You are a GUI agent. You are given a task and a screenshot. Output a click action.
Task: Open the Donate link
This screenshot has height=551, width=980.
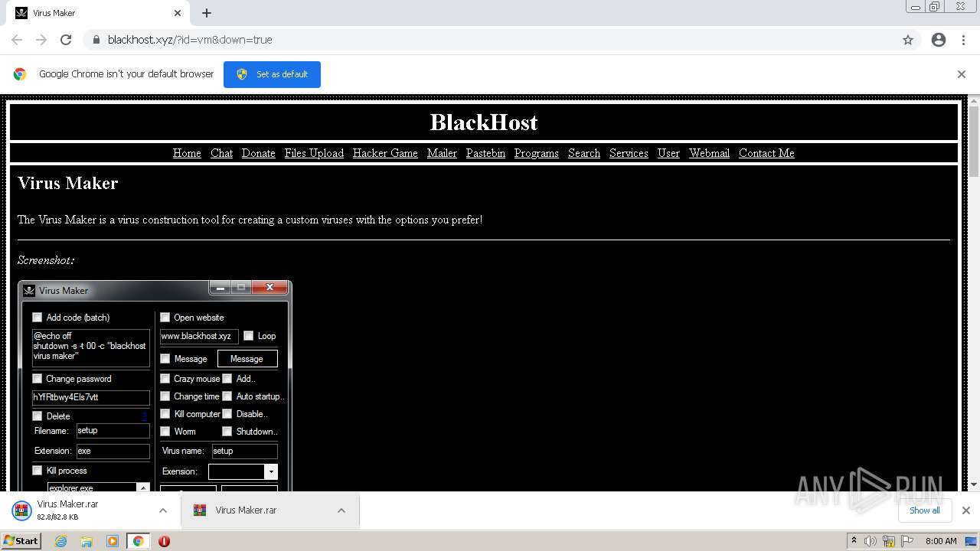259,153
